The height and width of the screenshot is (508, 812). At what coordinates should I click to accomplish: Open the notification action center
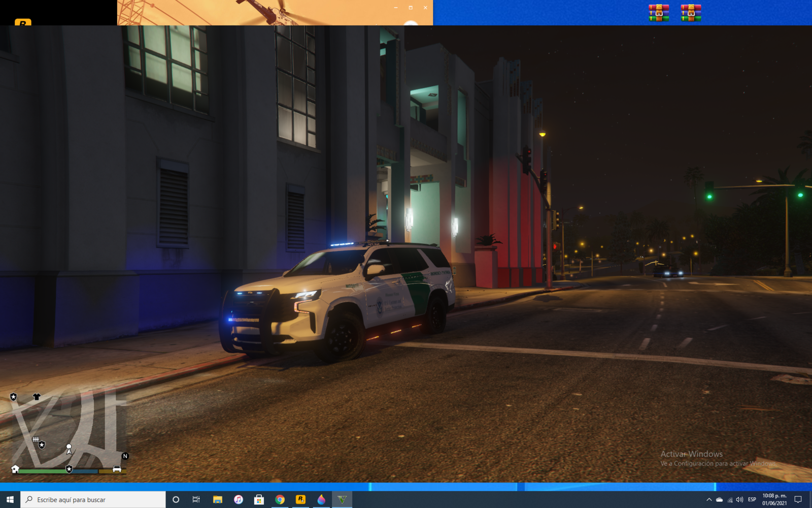tap(798, 500)
